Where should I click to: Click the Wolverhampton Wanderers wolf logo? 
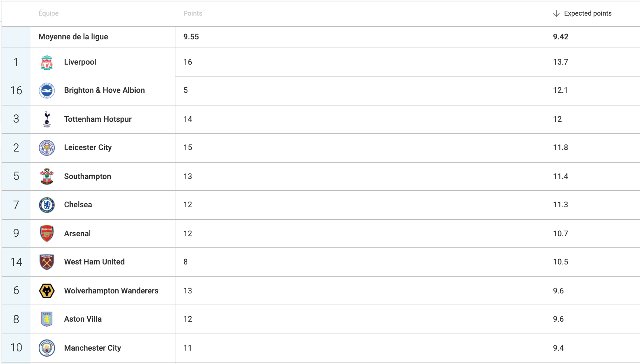click(47, 291)
